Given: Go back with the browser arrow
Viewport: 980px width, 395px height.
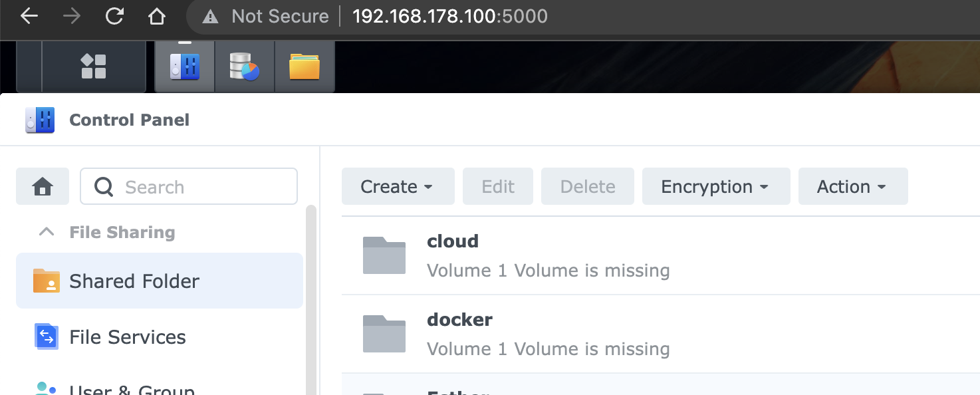Looking at the screenshot, I should [29, 17].
